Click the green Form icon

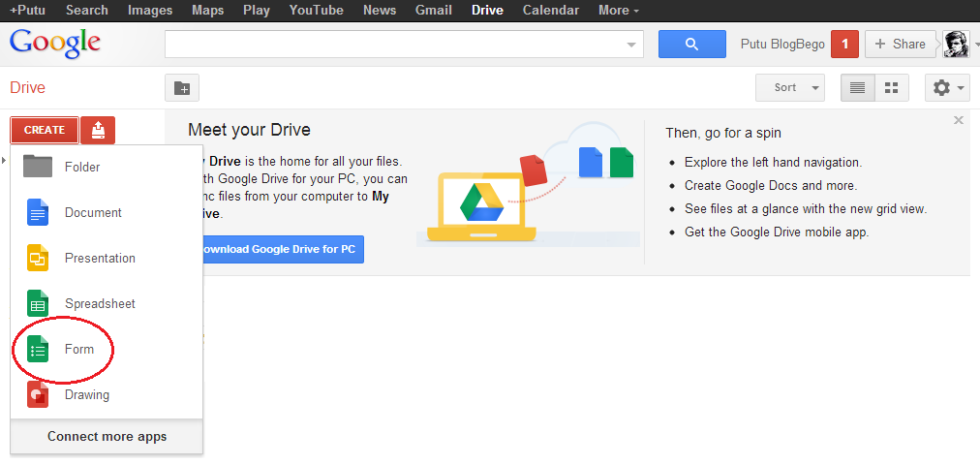(38, 349)
